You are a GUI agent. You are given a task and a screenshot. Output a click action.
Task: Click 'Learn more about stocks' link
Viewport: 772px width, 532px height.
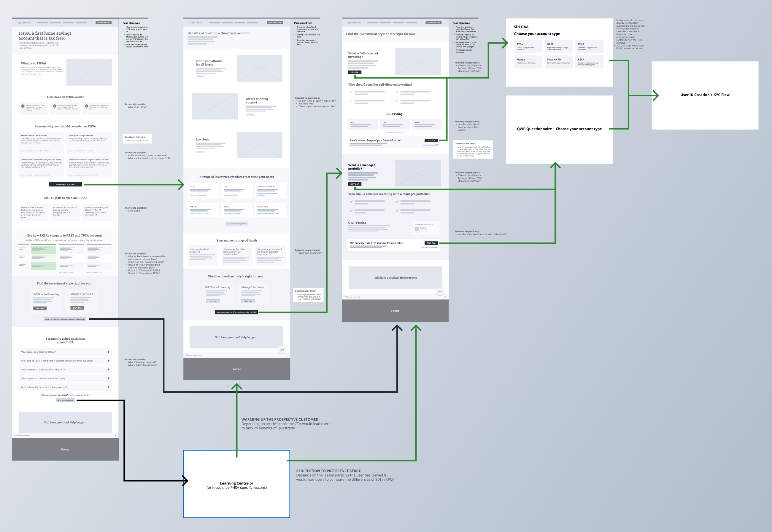pyautogui.click(x=198, y=195)
